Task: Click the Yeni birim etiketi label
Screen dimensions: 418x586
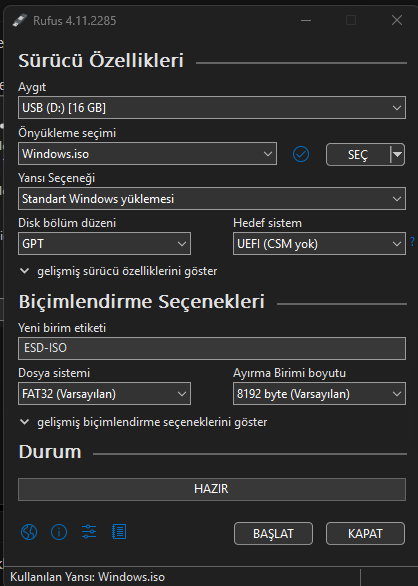Action: (62, 328)
